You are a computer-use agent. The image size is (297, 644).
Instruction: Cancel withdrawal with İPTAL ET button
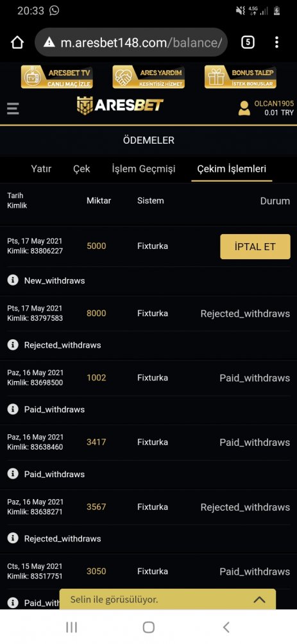[x=255, y=246]
